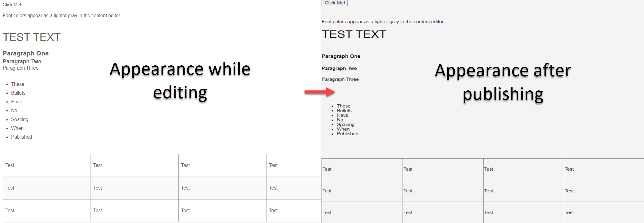Click the Spacing bullet in editing list
The height and width of the screenshot is (223, 644).
point(20,120)
